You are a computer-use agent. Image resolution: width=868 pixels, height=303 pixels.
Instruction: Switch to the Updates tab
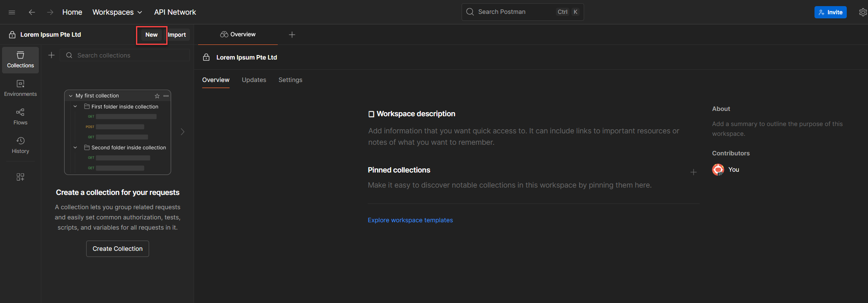click(254, 80)
